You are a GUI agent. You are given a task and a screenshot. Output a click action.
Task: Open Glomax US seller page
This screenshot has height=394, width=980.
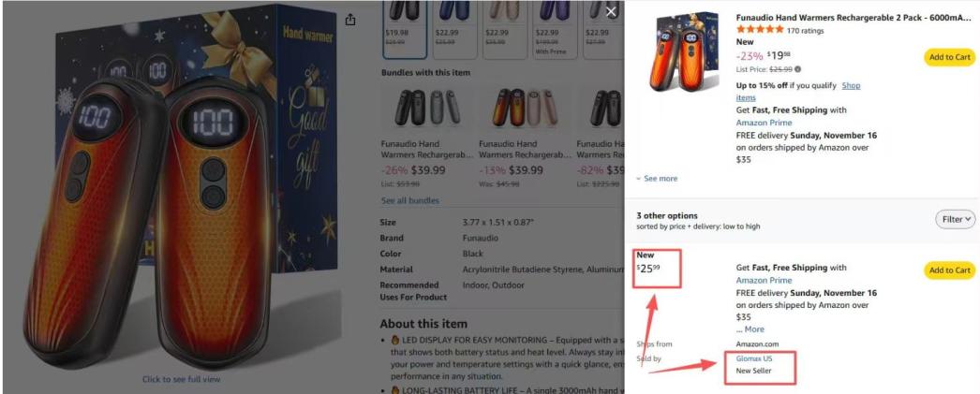click(x=754, y=359)
